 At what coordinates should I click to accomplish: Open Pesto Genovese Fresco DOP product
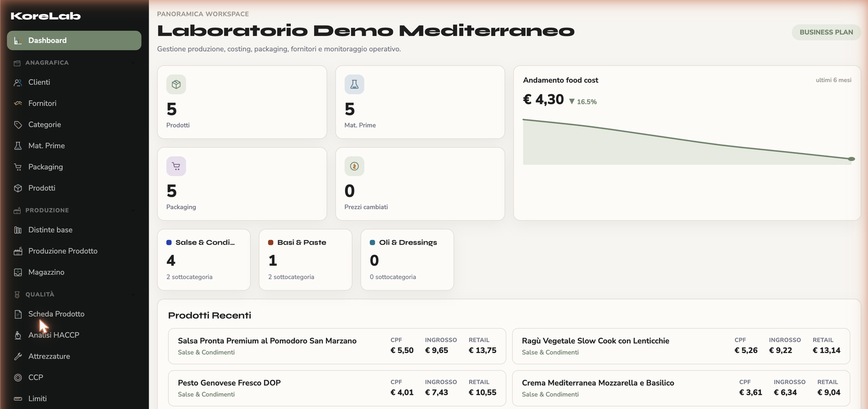click(x=337, y=388)
